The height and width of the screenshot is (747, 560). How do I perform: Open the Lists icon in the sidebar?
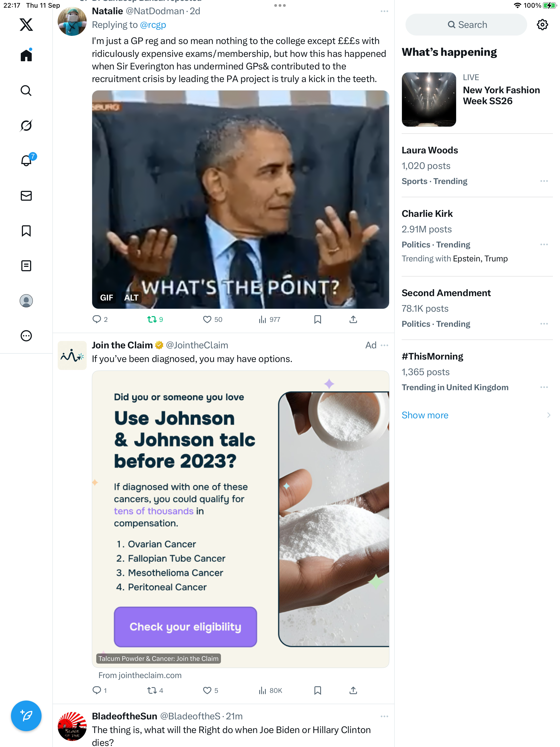point(26,266)
